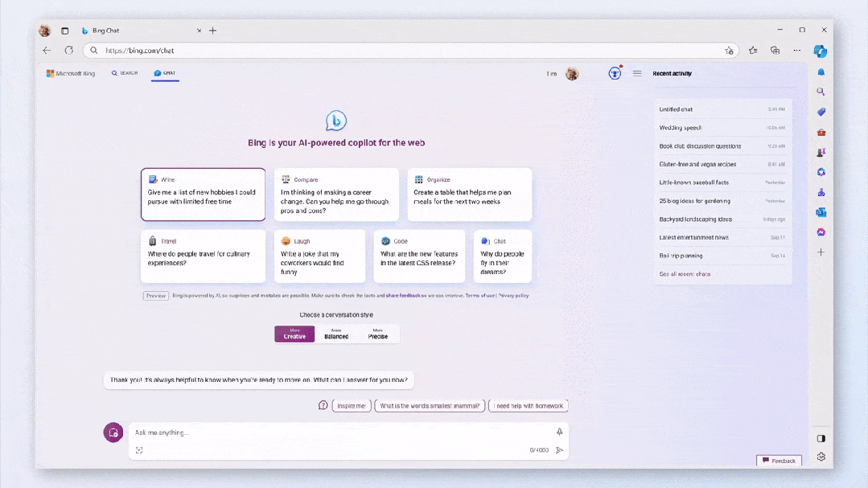The height and width of the screenshot is (488, 868).
Task: Open the sidebar settings gear
Action: 821,457
